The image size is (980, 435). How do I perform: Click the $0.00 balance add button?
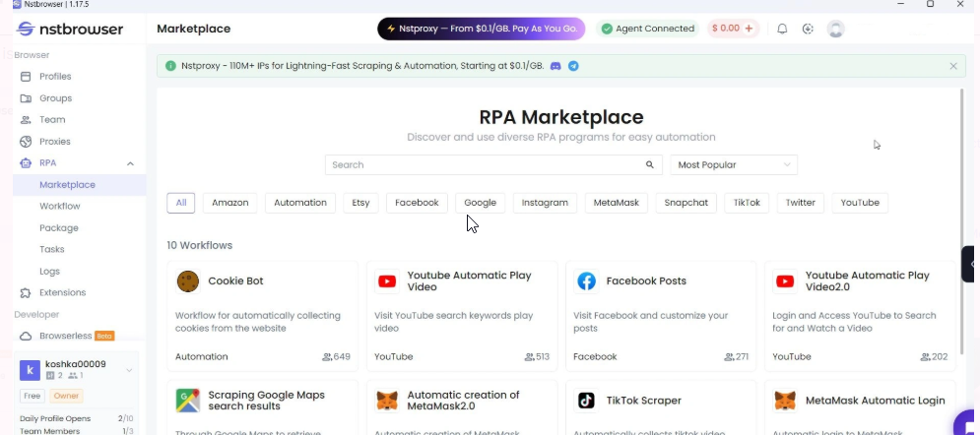749,29
